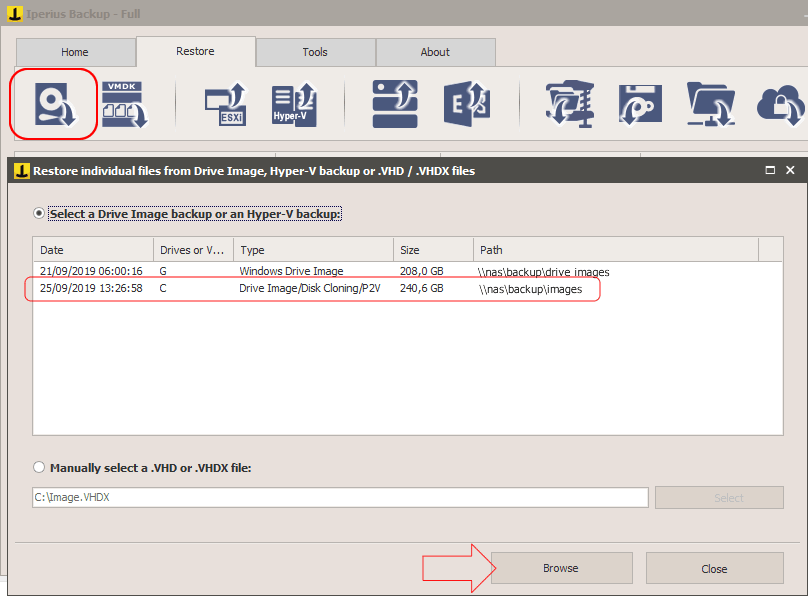The image size is (808, 596).
Task: Switch to the About tab
Action: [x=435, y=52]
